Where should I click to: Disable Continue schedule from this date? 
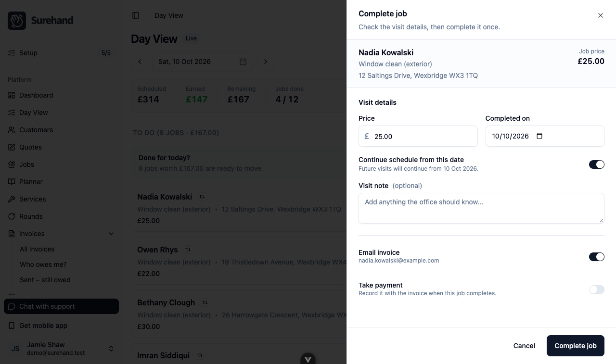(x=597, y=164)
